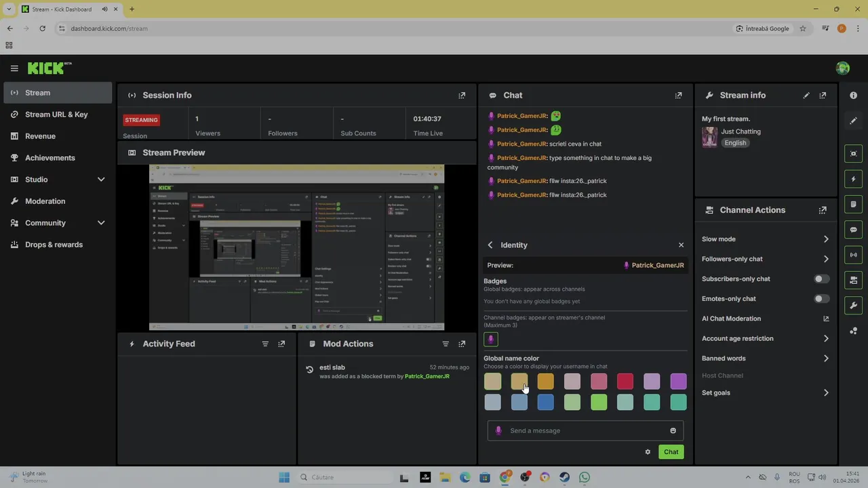The width and height of the screenshot is (868, 488).
Task: Open the Moderation page
Action: (58, 201)
